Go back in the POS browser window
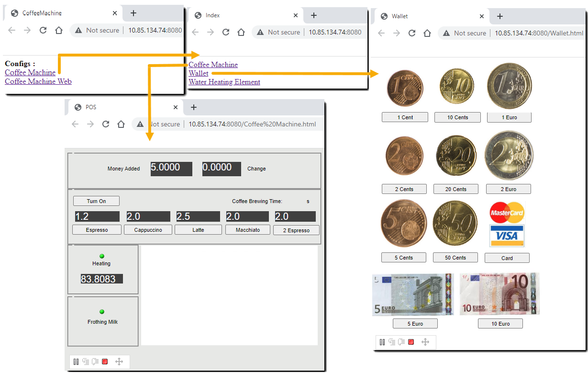 (x=75, y=124)
